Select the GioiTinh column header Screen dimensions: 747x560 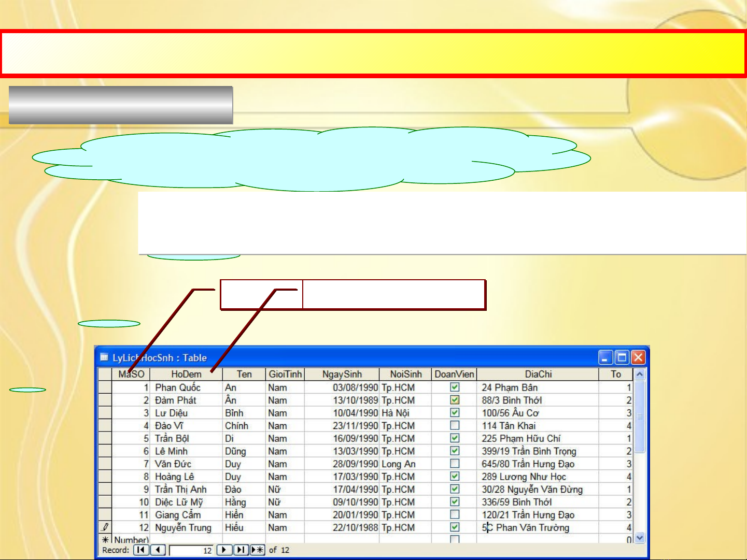pos(285,374)
